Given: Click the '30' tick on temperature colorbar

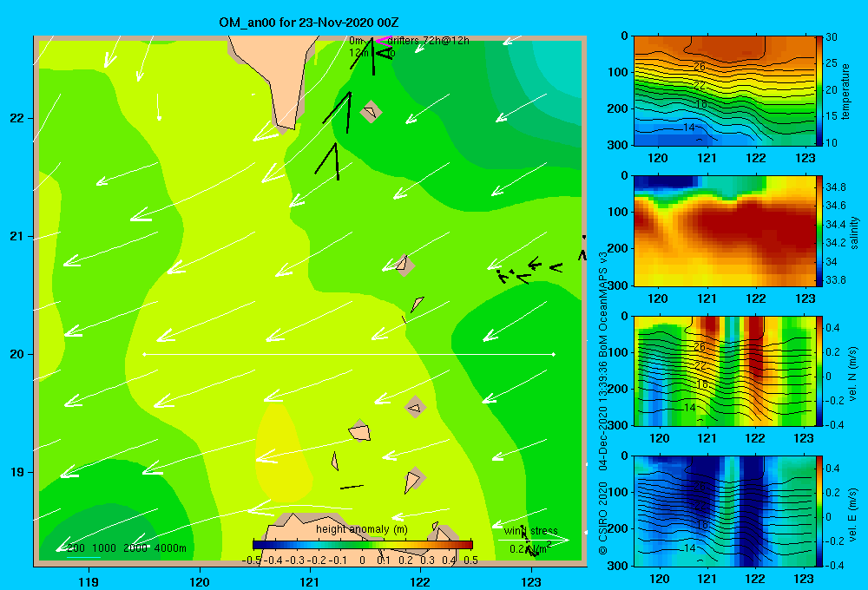Looking at the screenshot, I should (x=832, y=37).
